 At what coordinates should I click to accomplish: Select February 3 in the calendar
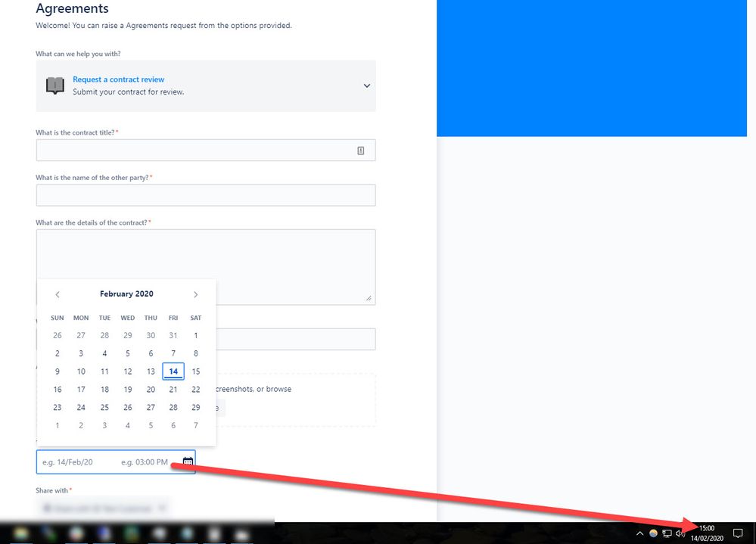pos(81,353)
